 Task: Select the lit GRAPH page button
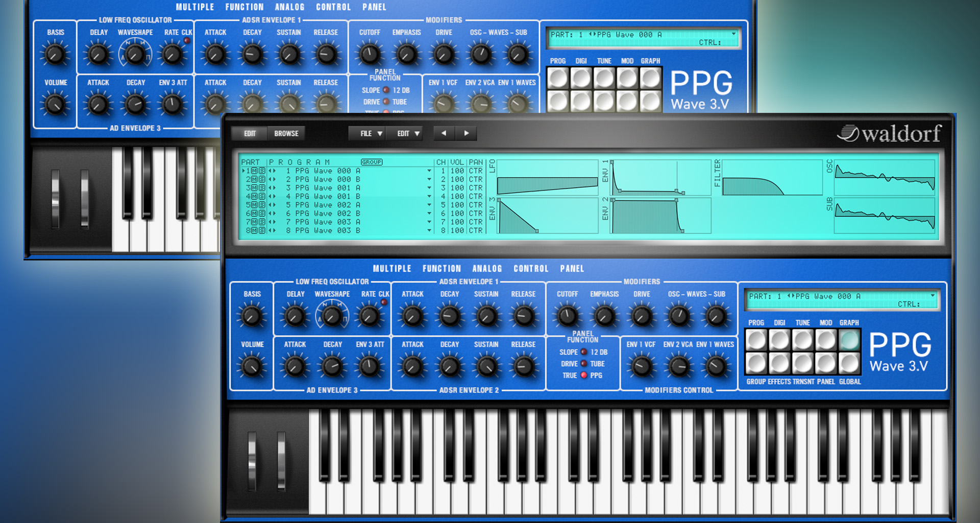point(849,340)
